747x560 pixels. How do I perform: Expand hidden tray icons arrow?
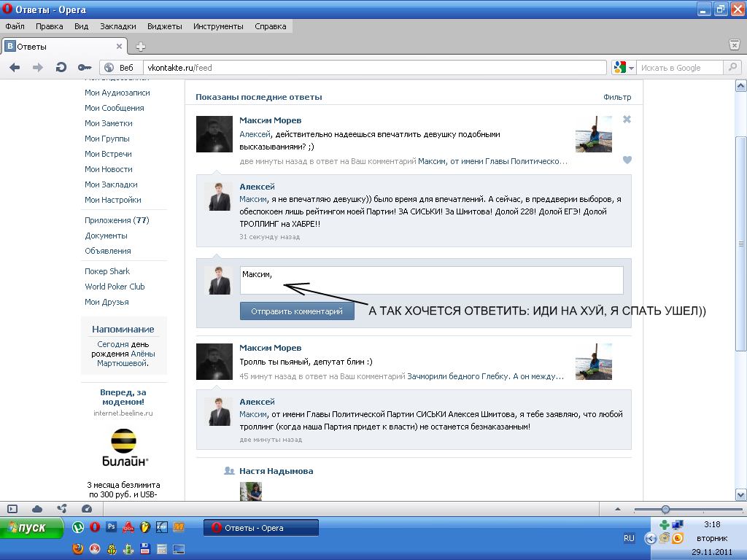click(x=650, y=539)
